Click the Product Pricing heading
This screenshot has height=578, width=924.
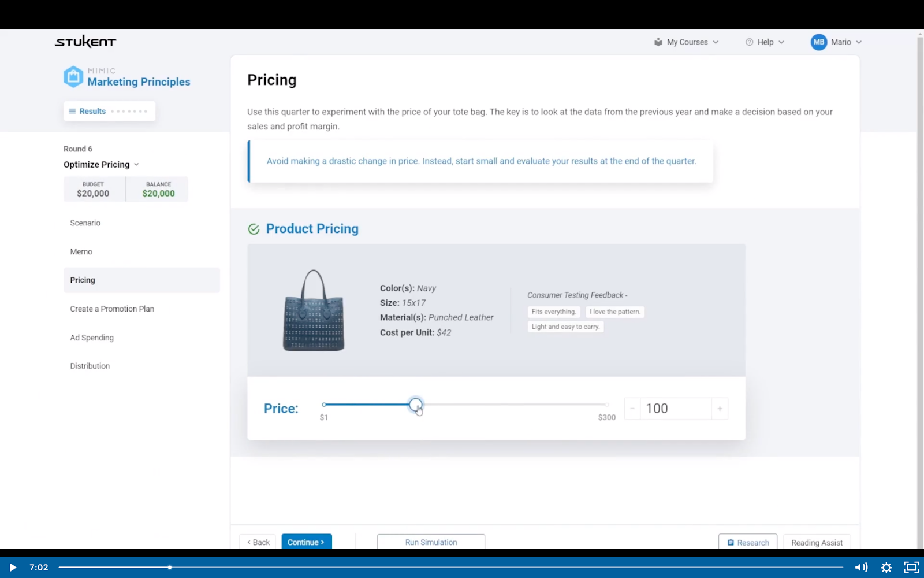(x=312, y=229)
